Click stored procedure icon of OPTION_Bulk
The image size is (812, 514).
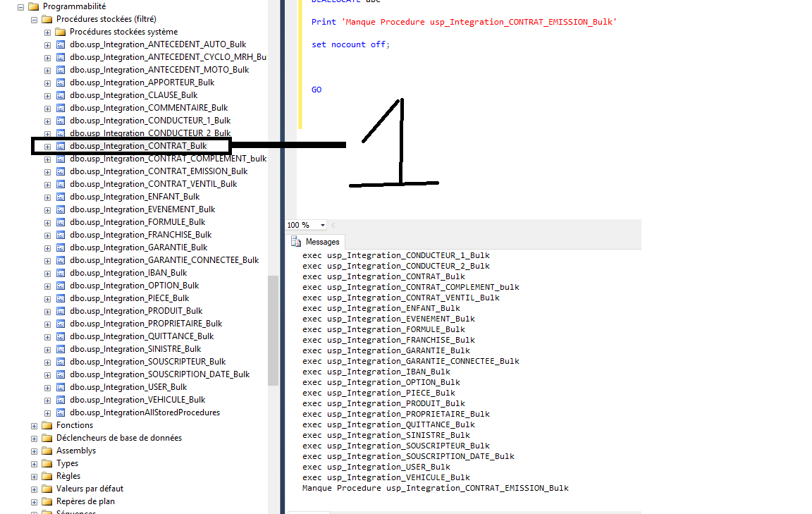point(61,286)
